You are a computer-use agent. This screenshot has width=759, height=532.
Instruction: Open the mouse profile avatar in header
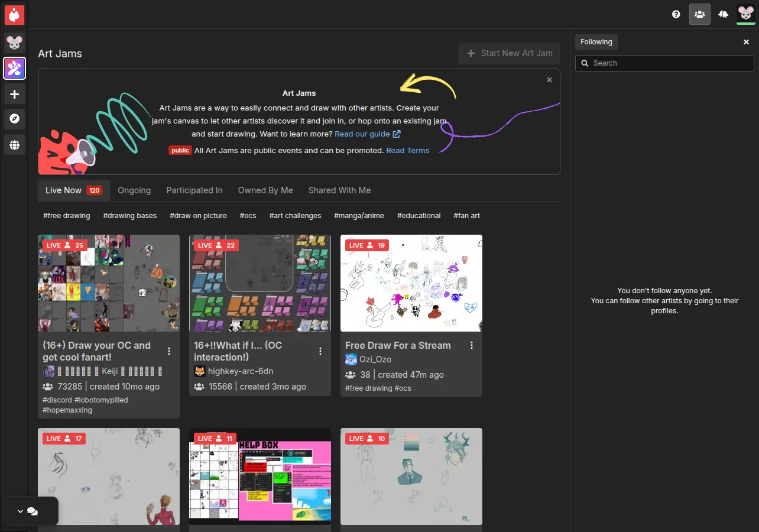click(746, 13)
